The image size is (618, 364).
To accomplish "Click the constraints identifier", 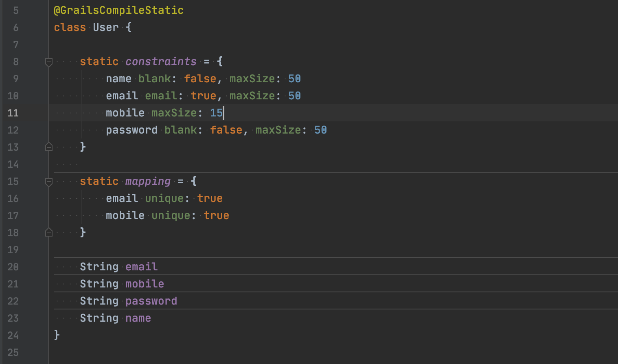I will (160, 61).
